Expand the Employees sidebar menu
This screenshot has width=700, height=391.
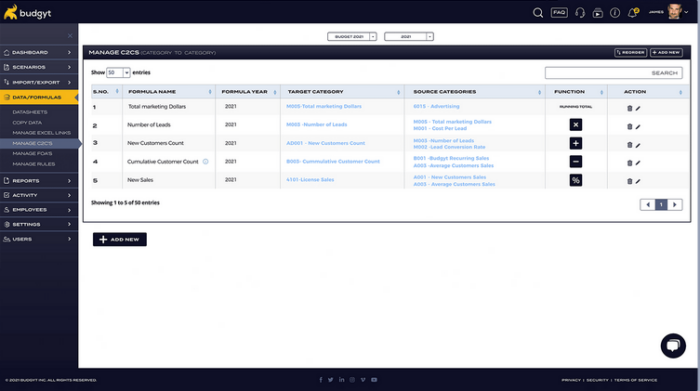(x=39, y=210)
